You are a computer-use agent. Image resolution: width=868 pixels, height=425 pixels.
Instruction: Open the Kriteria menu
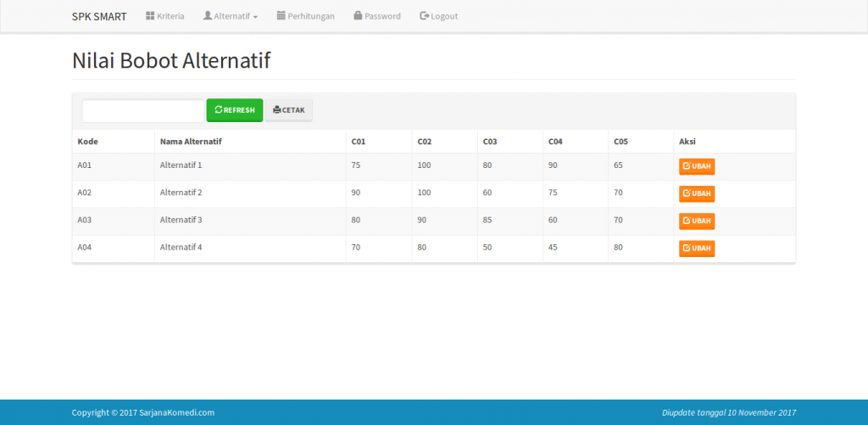click(x=165, y=16)
